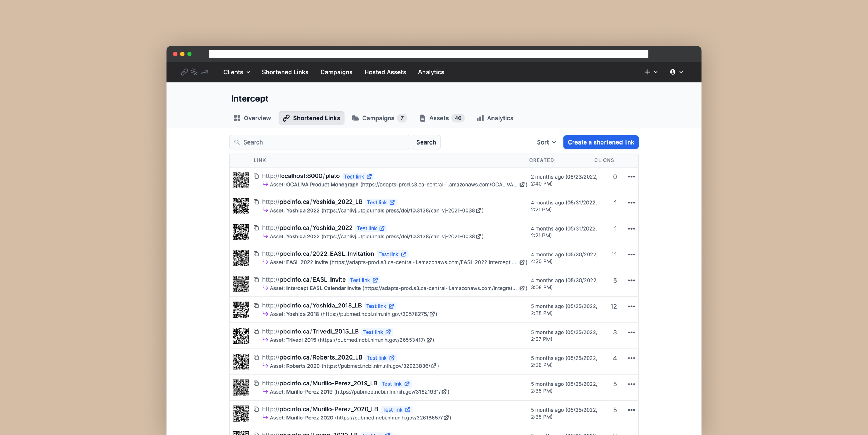This screenshot has height=435, width=868.
Task: Copy the pbcinfo.ca/Yoshida_2022_LB link
Action: pyautogui.click(x=256, y=202)
